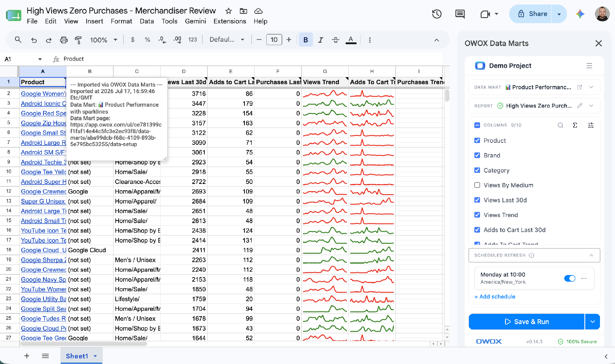
Task: Uncheck the Views Last 30d column
Action: point(477,200)
